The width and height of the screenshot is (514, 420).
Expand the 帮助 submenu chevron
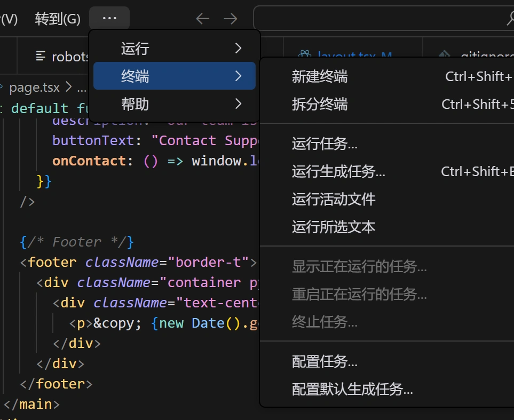[x=238, y=104]
